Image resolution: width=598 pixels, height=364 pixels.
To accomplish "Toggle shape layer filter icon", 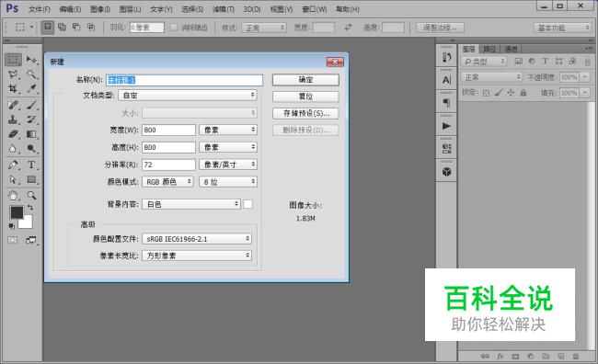I will pos(558,62).
